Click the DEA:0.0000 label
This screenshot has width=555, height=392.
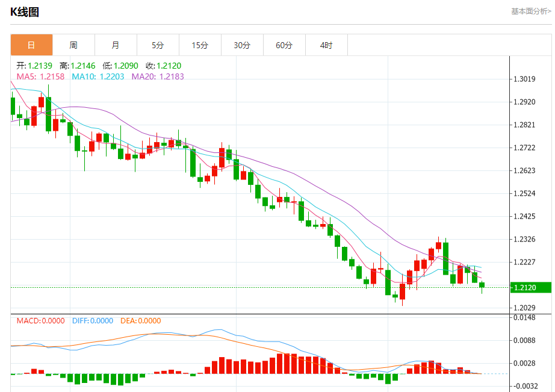[x=141, y=321]
